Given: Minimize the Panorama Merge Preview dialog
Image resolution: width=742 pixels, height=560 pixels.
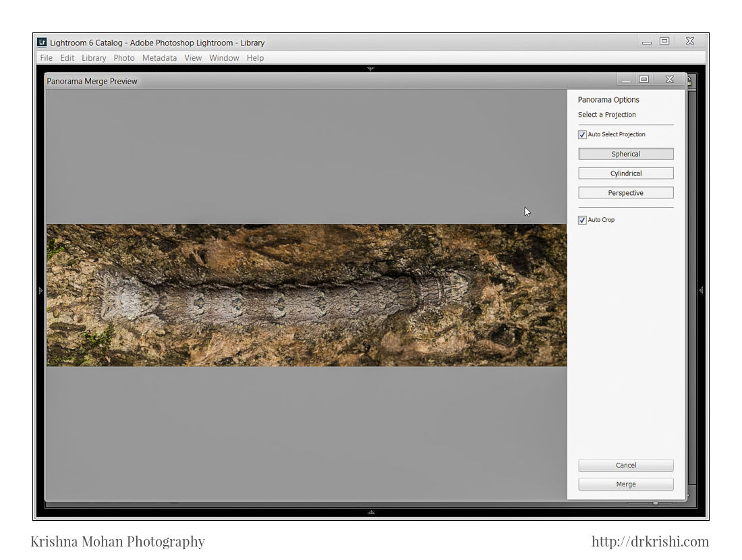Looking at the screenshot, I should (626, 80).
